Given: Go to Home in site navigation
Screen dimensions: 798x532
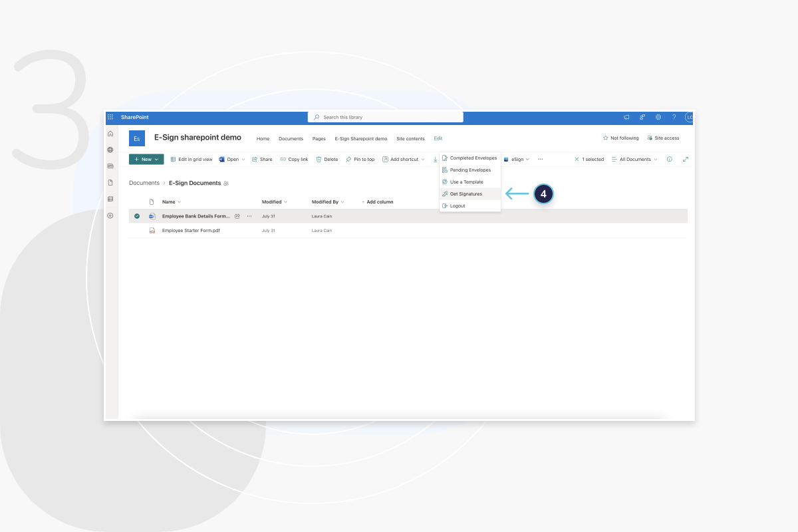Looking at the screenshot, I should (263, 139).
